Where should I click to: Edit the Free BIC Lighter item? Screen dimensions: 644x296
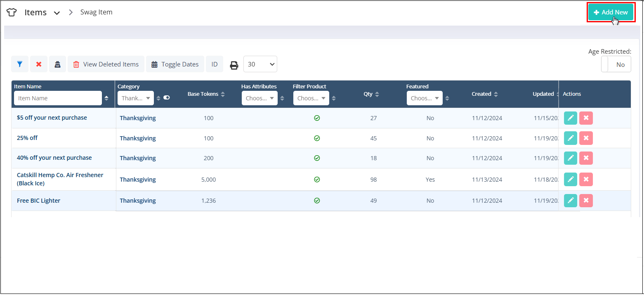tap(571, 201)
